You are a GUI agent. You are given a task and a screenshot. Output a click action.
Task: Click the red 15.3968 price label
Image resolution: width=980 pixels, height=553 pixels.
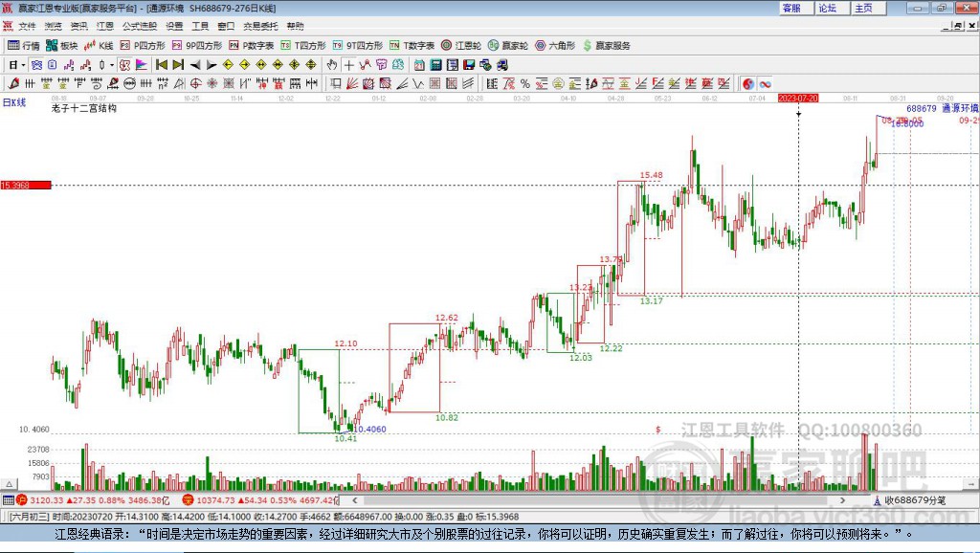pos(26,185)
